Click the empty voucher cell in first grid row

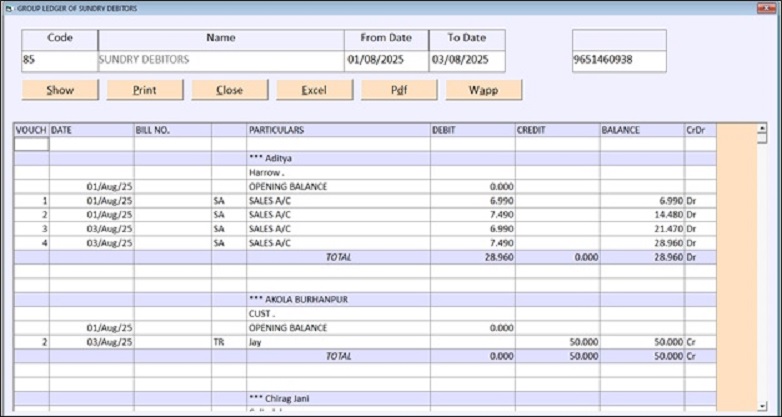pyautogui.click(x=31, y=144)
